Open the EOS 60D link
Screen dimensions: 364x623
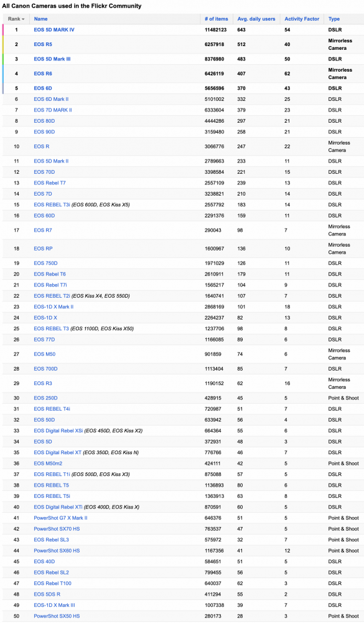pyautogui.click(x=44, y=216)
